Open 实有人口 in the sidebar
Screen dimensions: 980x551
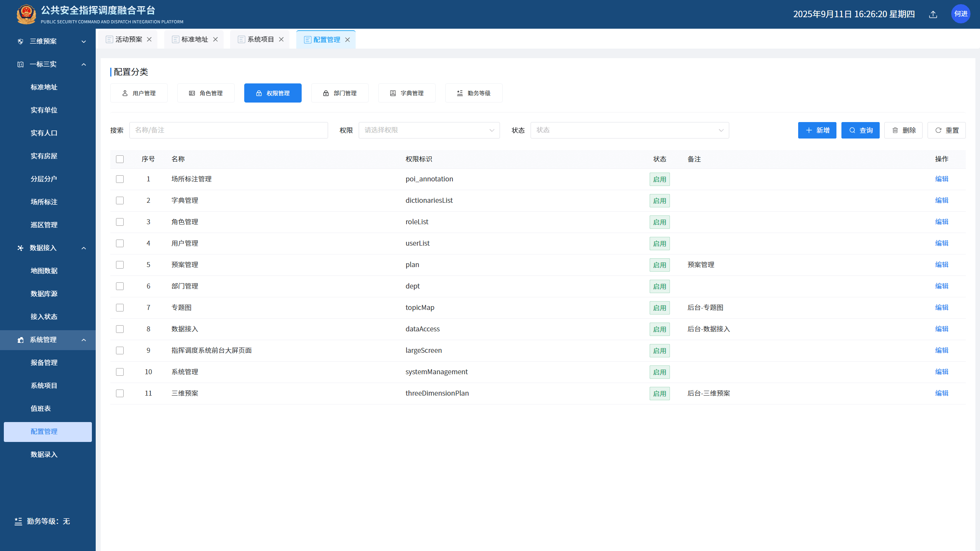(x=44, y=133)
